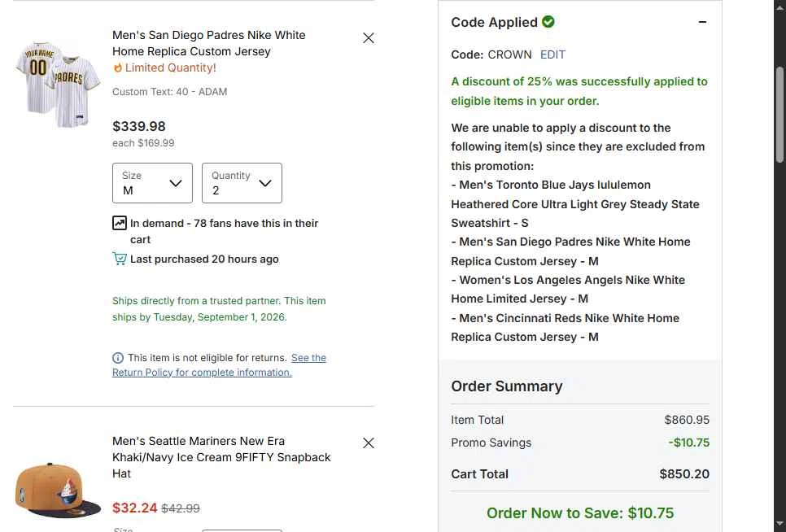
Task: Click the Cart Total $850.20 amount
Action: click(x=684, y=474)
